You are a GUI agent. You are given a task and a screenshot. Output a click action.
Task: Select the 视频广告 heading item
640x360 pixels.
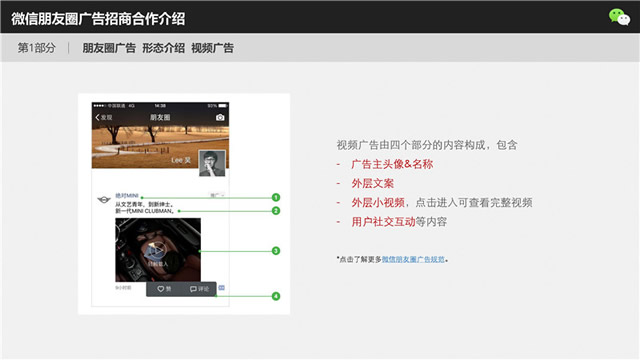click(212, 48)
